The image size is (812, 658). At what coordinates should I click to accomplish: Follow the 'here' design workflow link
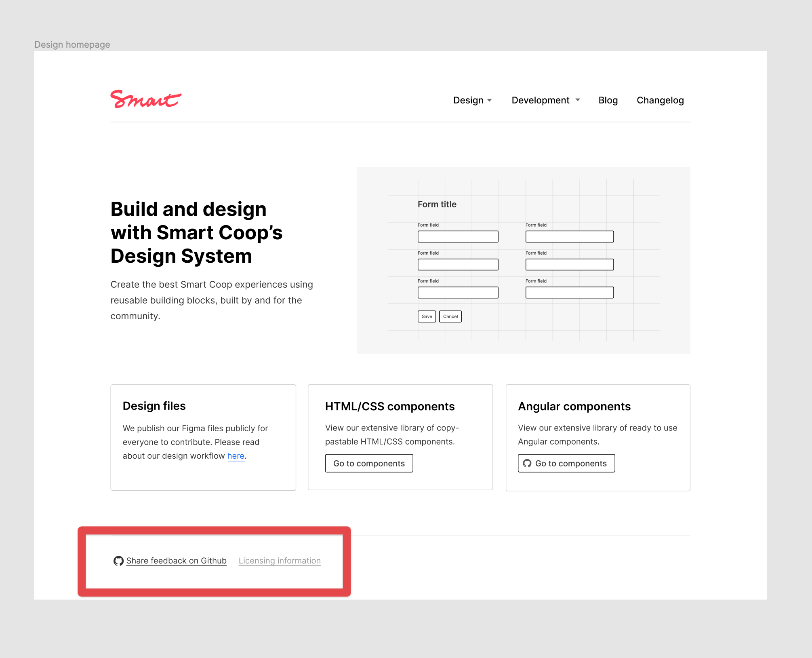(236, 456)
